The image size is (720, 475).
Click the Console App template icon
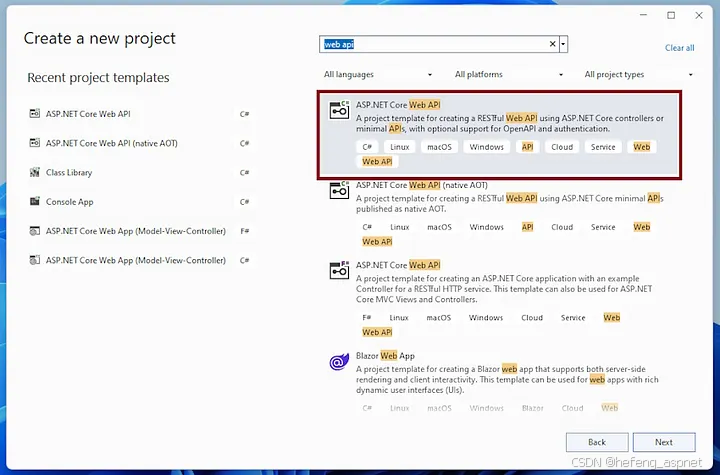click(34, 201)
